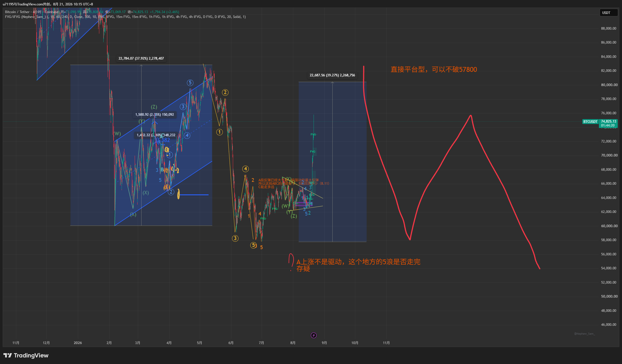Click the 80,000.00 price axis label

click(x=609, y=85)
